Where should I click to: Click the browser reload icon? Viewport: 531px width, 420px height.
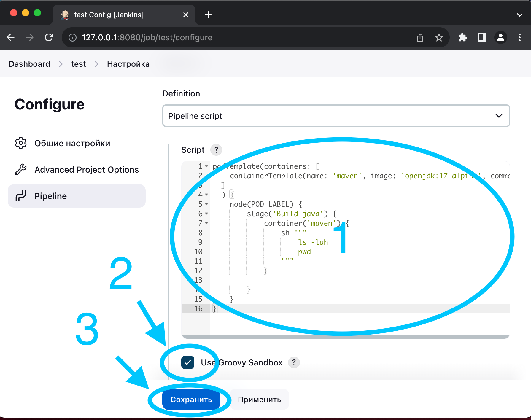(49, 38)
